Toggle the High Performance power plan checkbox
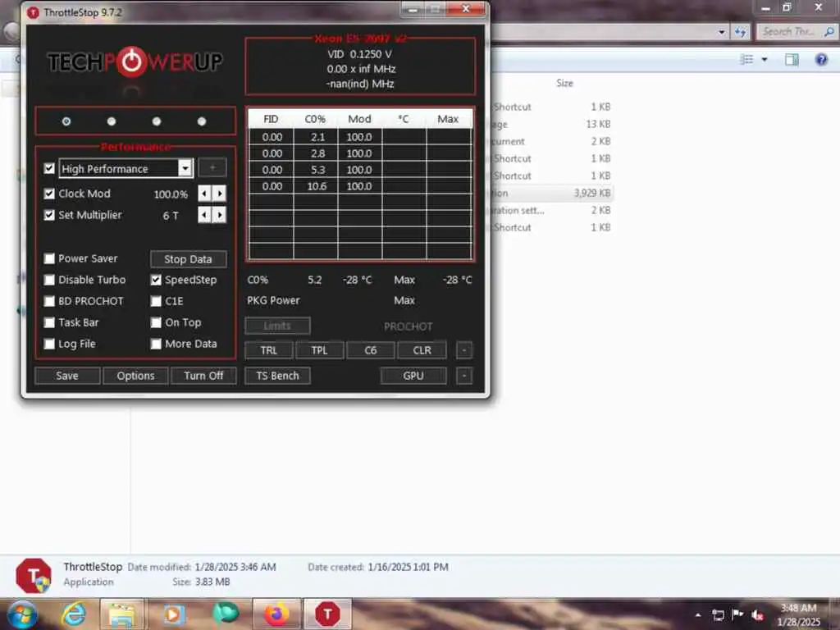 [x=49, y=168]
